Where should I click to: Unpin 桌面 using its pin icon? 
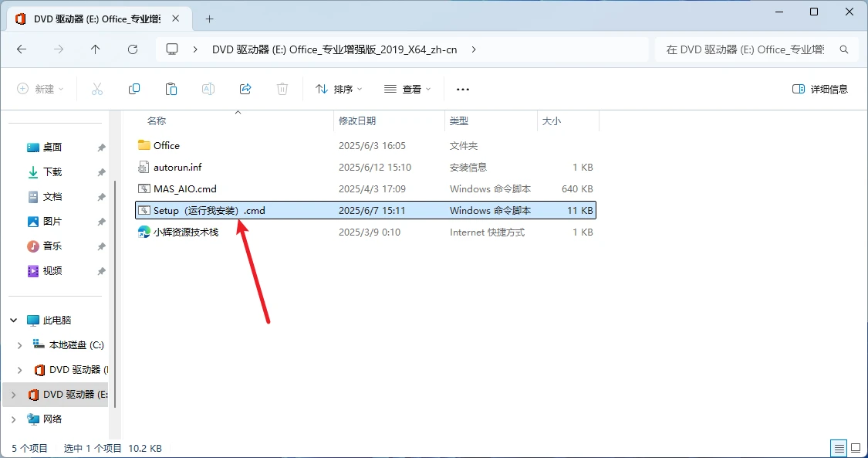(101, 148)
